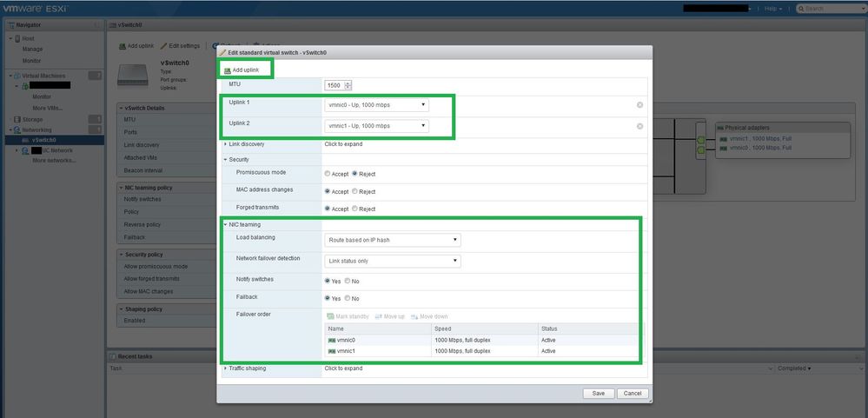The width and height of the screenshot is (868, 418).
Task: Collapse the Security policy panel
Action: (122, 255)
